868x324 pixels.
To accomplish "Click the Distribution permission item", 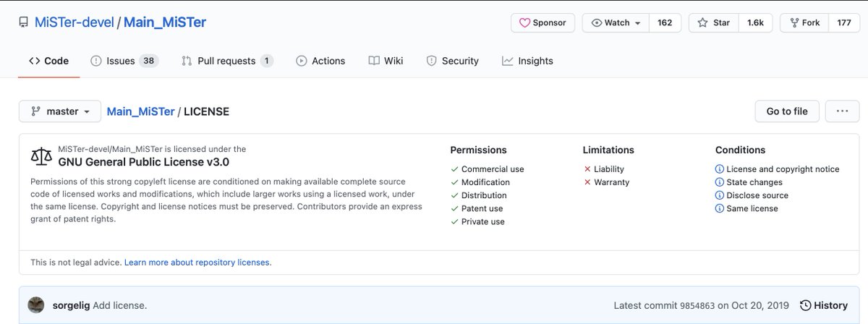I will pos(478,195).
